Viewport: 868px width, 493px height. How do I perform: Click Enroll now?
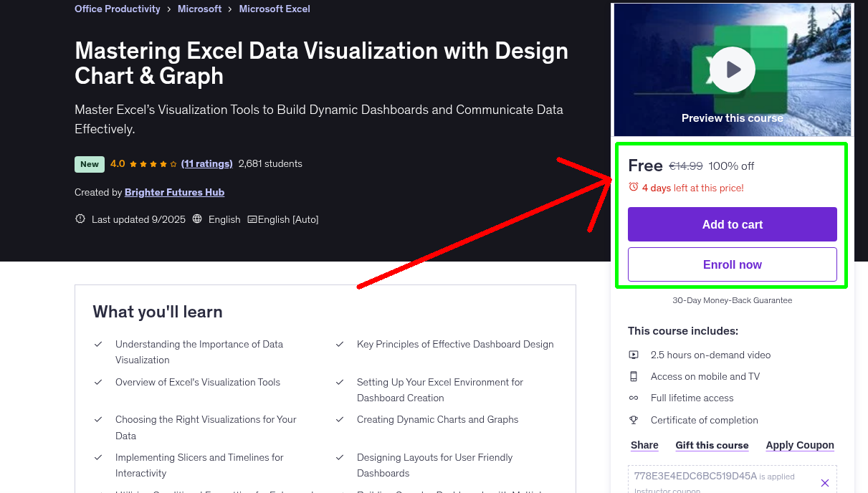tap(732, 264)
